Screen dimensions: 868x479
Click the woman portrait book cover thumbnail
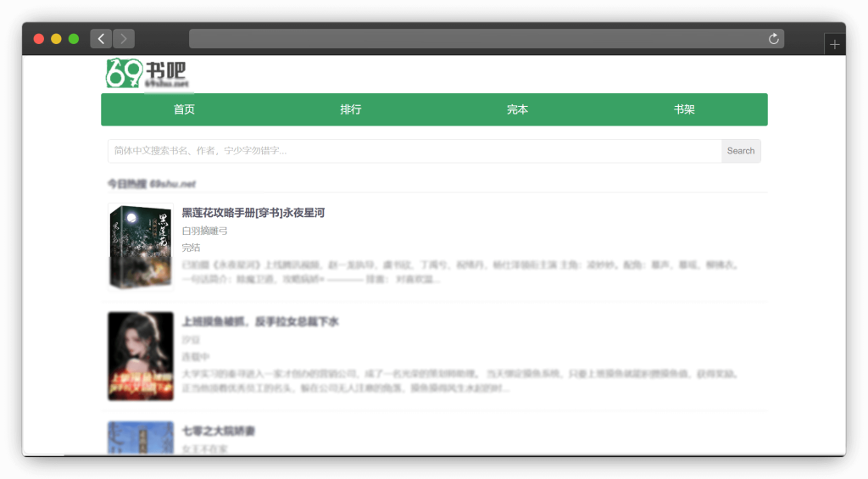coord(141,356)
